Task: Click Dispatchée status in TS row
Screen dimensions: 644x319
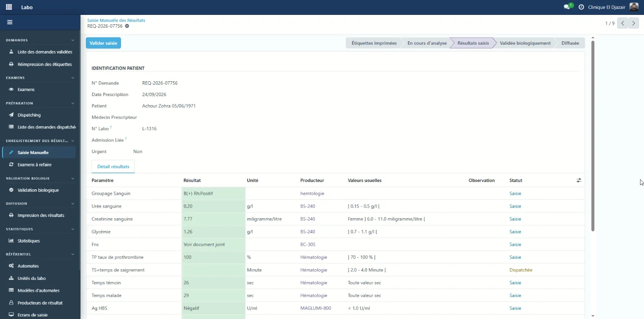Action: (521, 270)
